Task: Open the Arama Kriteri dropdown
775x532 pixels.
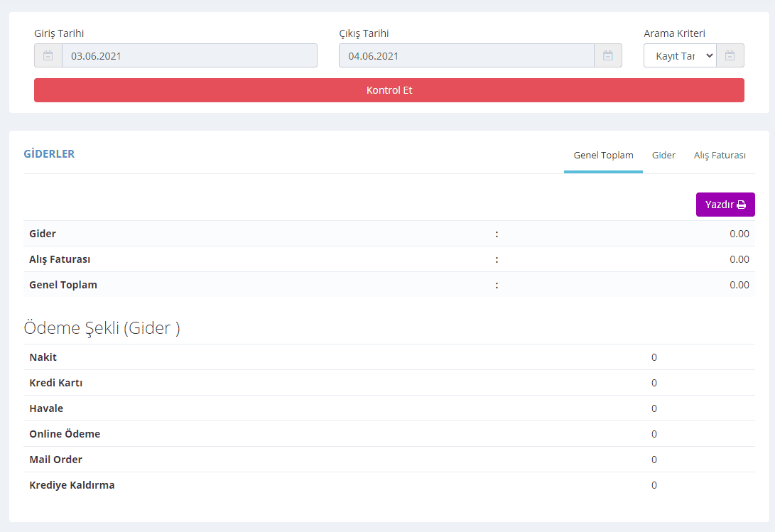Action: pyautogui.click(x=680, y=56)
